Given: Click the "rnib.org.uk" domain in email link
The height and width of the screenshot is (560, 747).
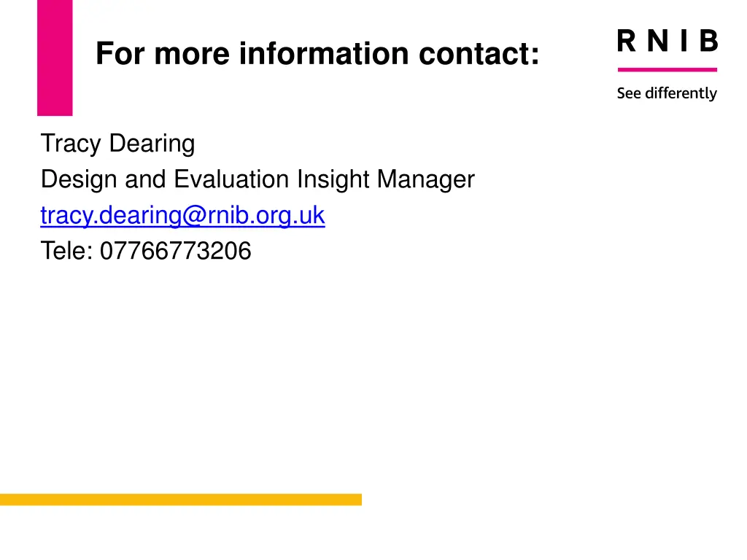Looking at the screenshot, I should (266, 215).
